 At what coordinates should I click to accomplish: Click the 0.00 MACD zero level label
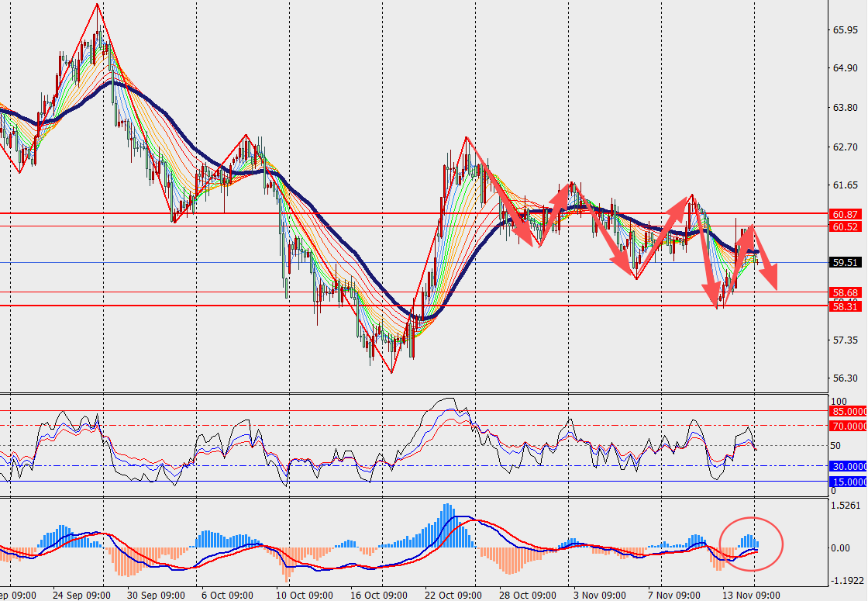click(x=840, y=547)
